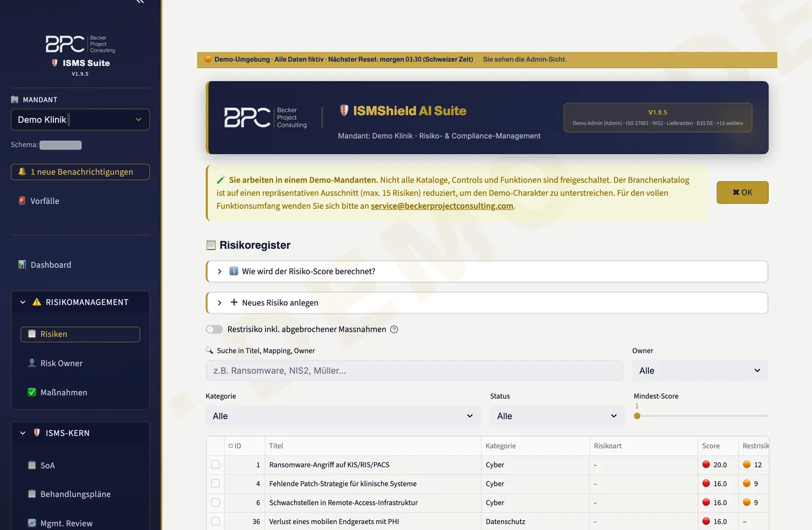This screenshot has height=530, width=812.
Task: Click the clipboard icon next to Risiken
Action: [x=32, y=334]
